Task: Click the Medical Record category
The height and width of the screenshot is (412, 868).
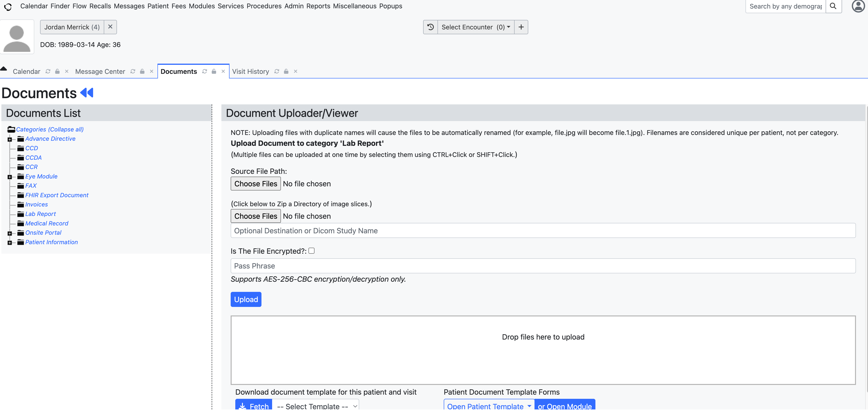Action: point(47,223)
